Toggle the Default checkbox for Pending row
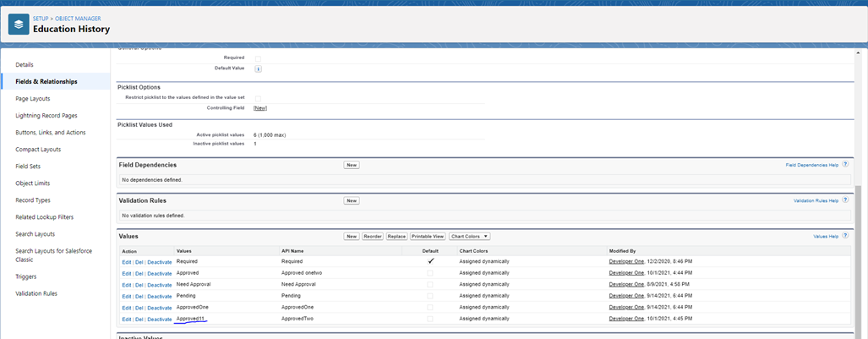868x339 pixels. (x=430, y=296)
